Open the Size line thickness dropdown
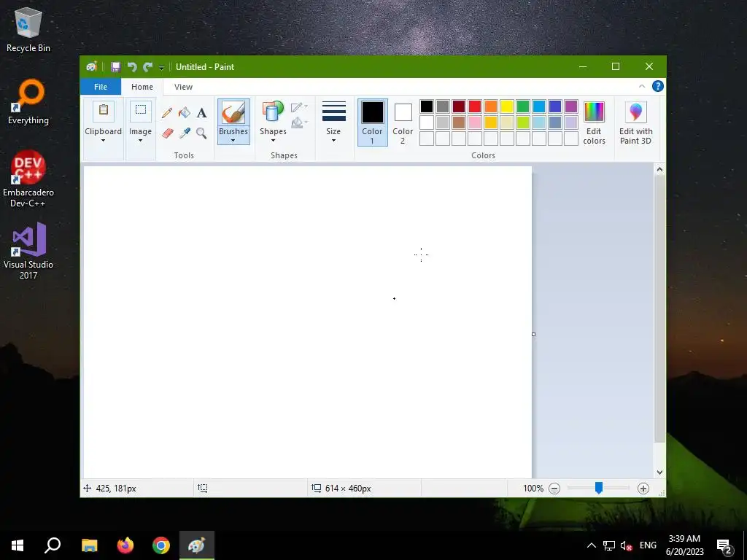 pos(333,122)
